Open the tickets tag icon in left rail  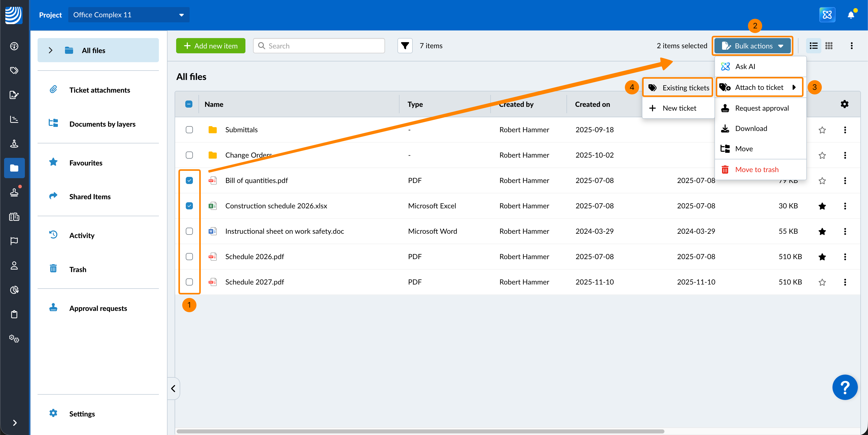pos(14,70)
